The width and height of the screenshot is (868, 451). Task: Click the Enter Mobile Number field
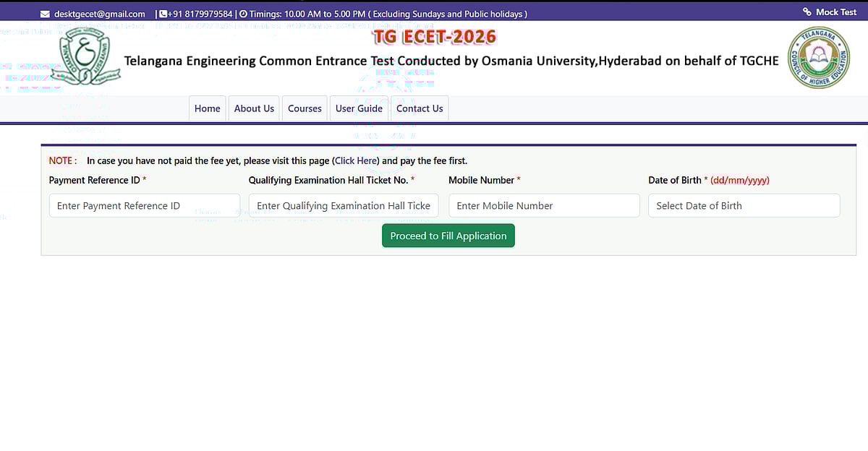(544, 205)
